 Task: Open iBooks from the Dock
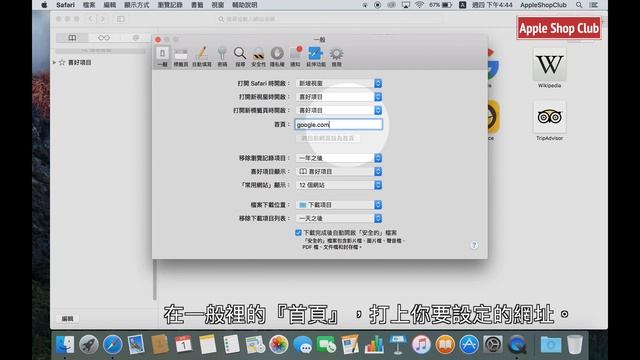point(445,344)
